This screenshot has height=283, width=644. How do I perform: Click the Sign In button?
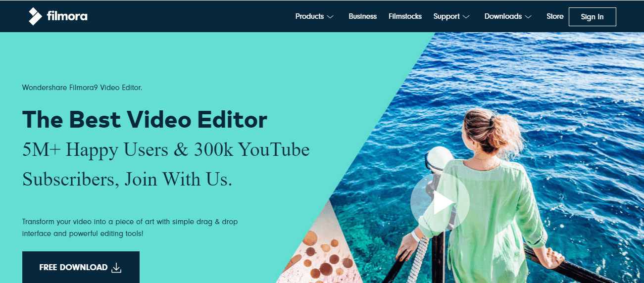pos(592,17)
